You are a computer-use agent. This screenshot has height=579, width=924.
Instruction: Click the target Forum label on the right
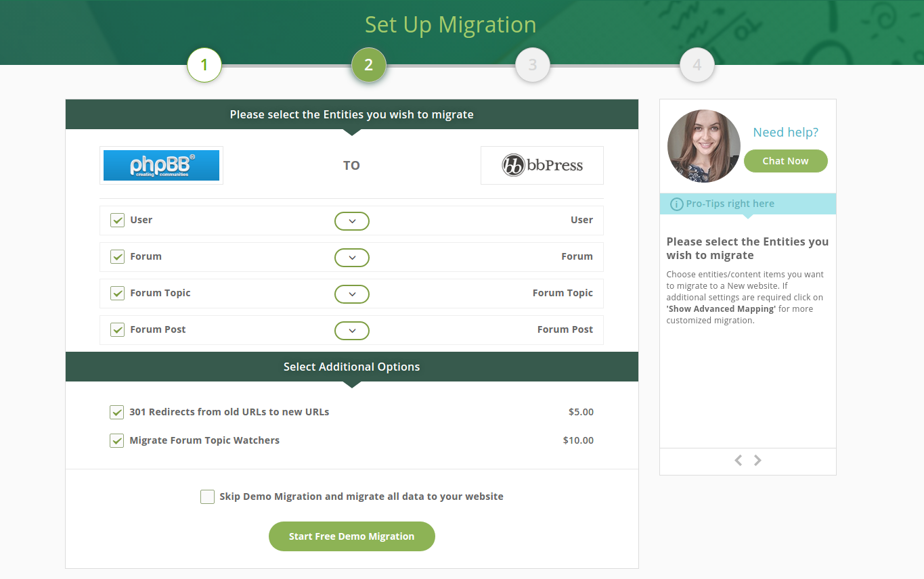coord(577,256)
